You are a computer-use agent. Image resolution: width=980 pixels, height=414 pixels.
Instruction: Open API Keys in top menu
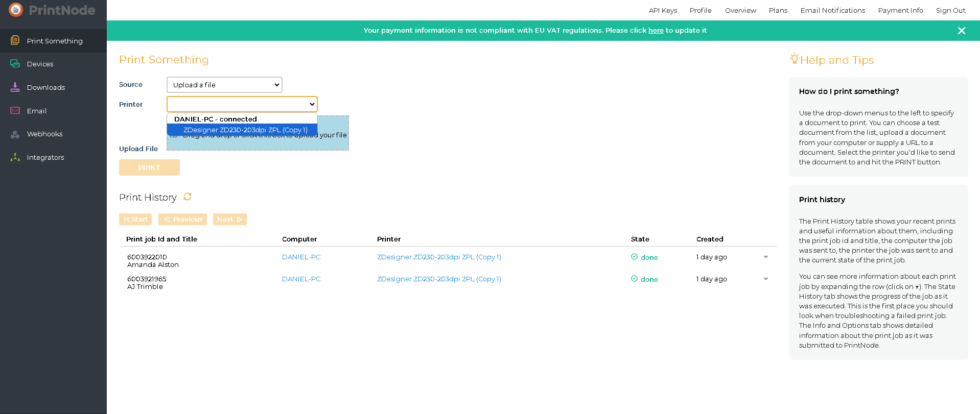(663, 10)
